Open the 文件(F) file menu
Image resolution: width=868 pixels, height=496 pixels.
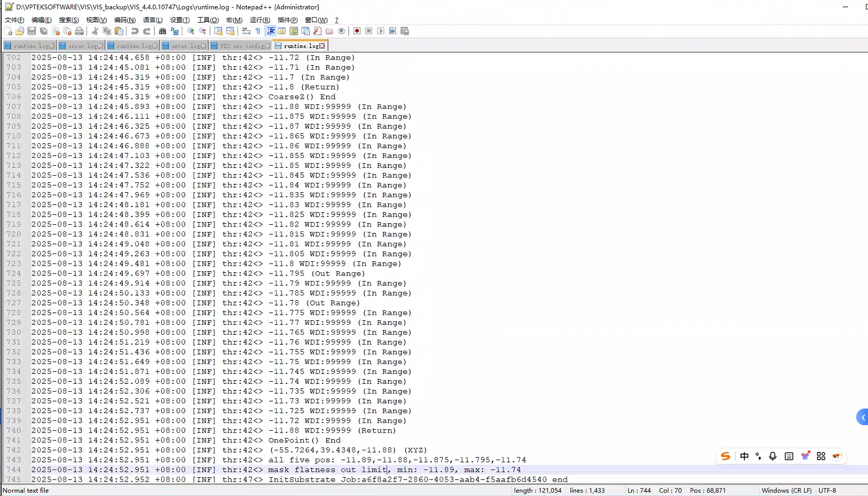click(x=14, y=20)
